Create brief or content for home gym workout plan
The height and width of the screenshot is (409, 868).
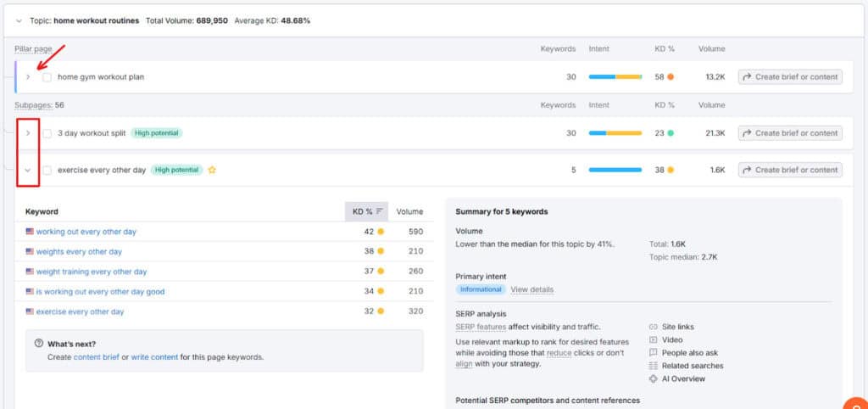(x=790, y=77)
